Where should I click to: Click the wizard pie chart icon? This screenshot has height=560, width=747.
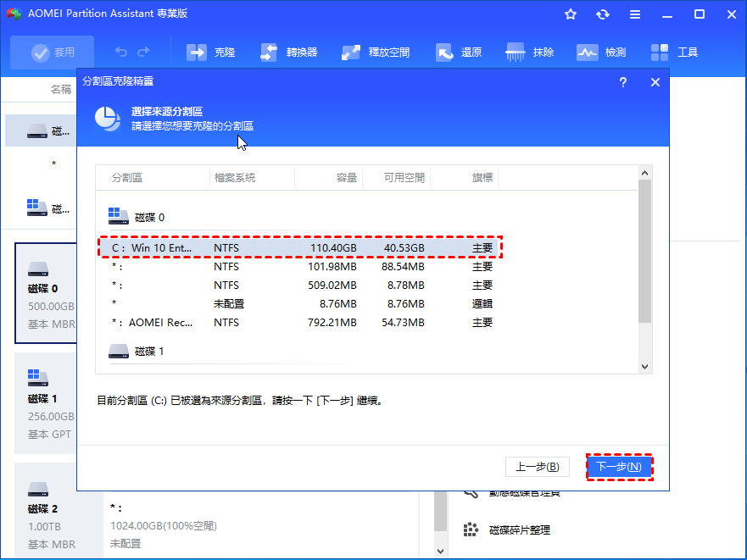[x=108, y=119]
